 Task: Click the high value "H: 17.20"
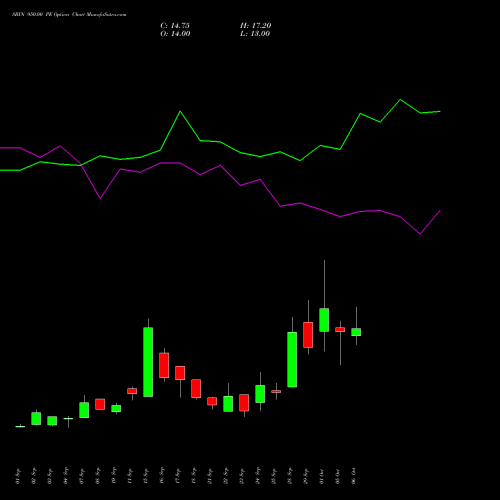pos(256,26)
